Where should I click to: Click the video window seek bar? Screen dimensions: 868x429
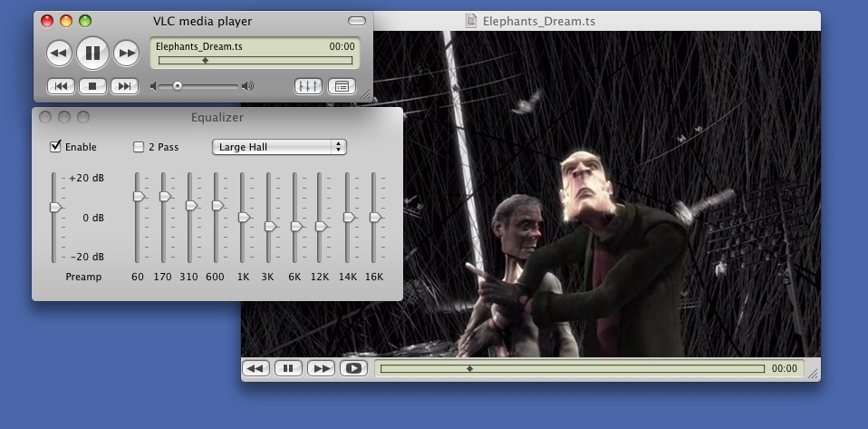click(571, 368)
